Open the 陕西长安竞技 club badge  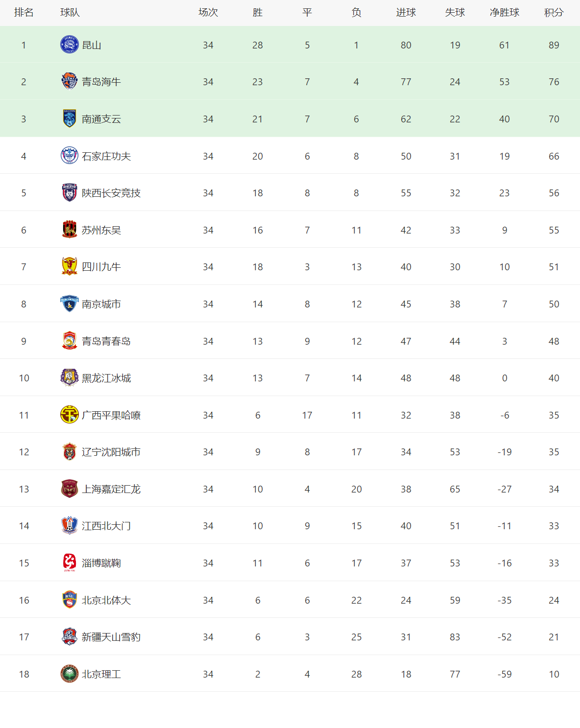[x=70, y=193]
